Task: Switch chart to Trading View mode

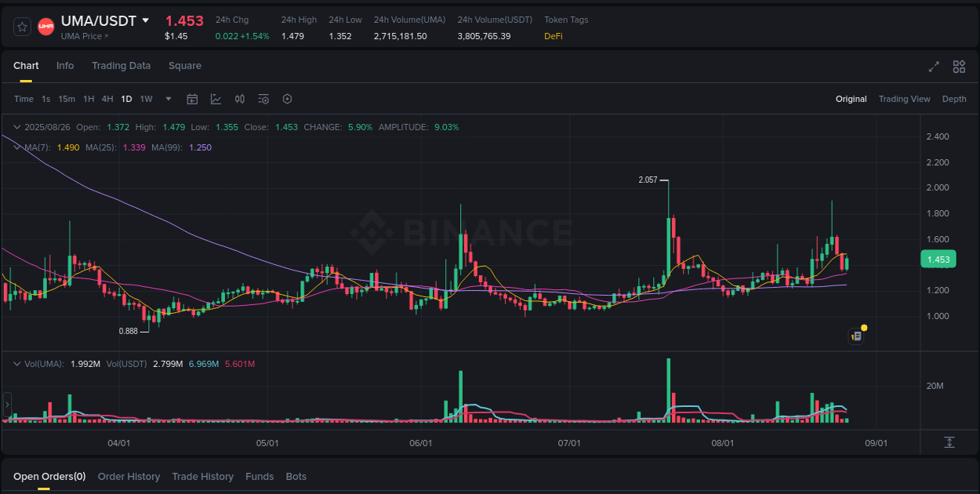Action: pos(904,99)
